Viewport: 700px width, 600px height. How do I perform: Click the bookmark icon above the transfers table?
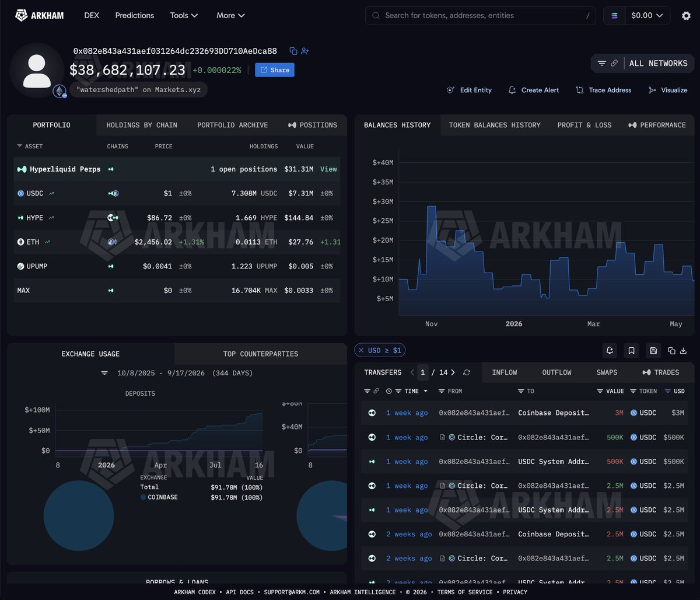click(631, 350)
